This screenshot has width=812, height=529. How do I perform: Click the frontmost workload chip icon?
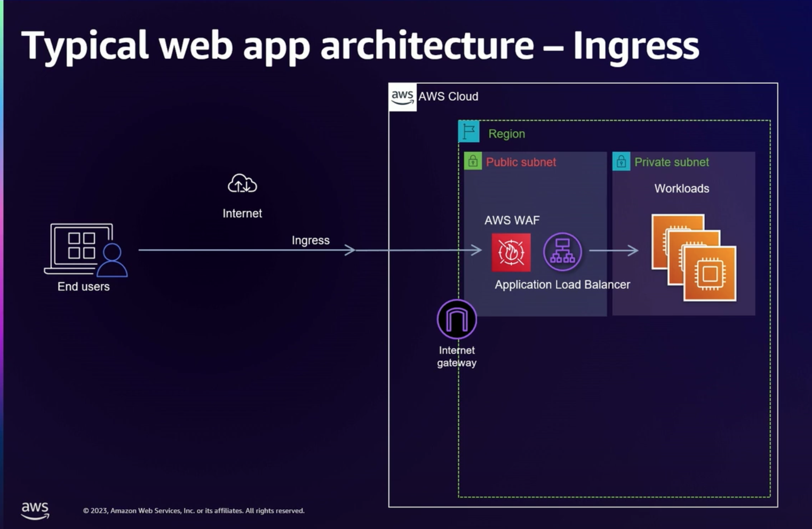click(x=710, y=272)
